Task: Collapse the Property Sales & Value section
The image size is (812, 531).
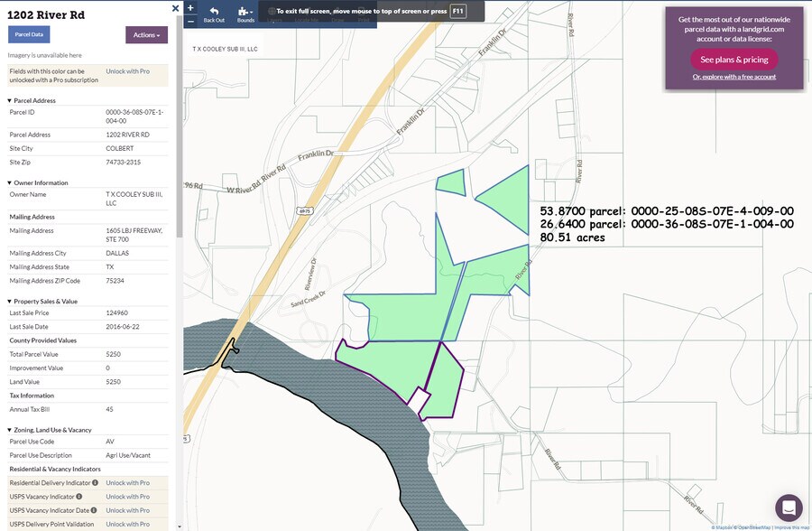Action: coord(10,301)
